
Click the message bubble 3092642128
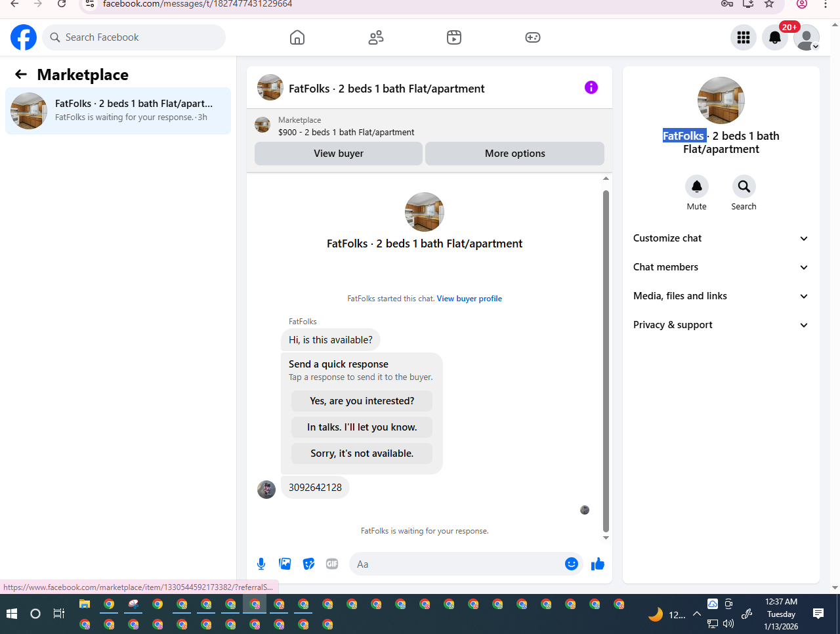[x=315, y=488]
